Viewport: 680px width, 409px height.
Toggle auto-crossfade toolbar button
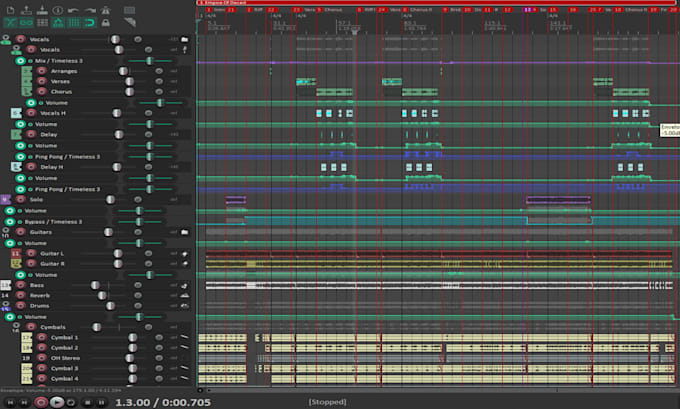pyautogui.click(x=10, y=23)
